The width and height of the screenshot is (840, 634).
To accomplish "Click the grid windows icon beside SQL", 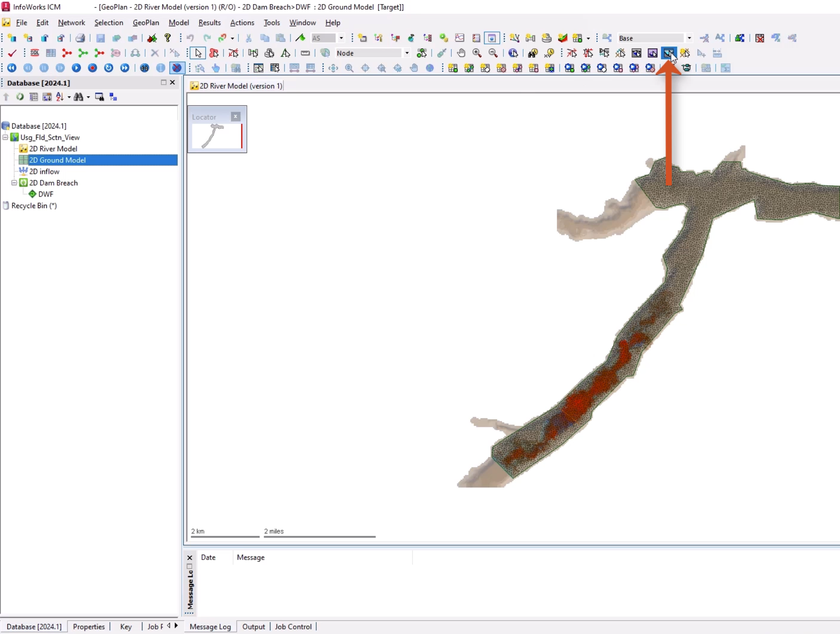I will 51,53.
